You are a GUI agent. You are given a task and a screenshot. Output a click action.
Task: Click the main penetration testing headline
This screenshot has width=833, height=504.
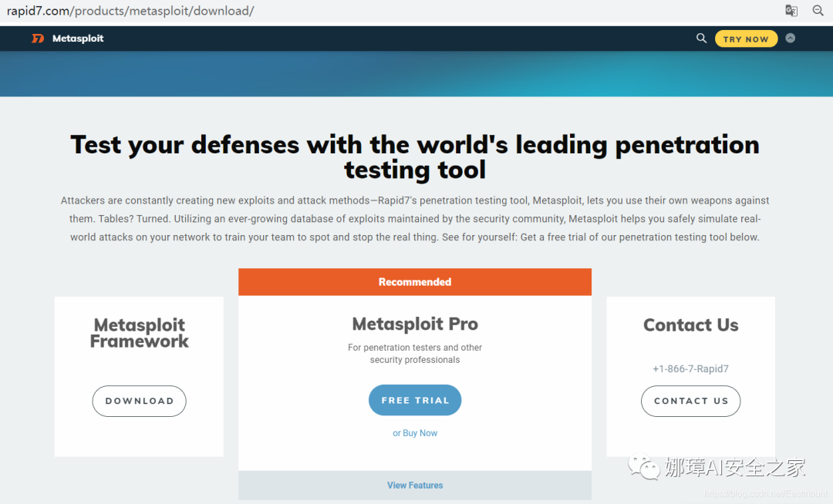pos(415,157)
